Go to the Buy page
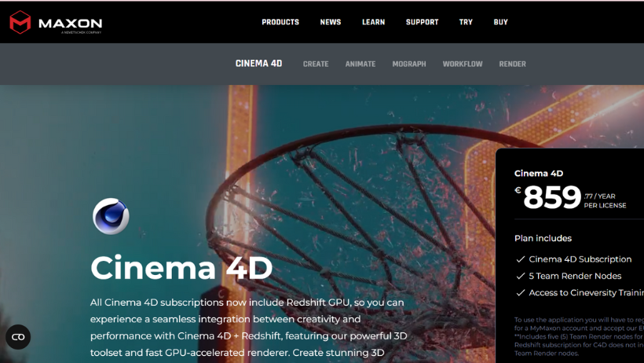 coord(500,22)
